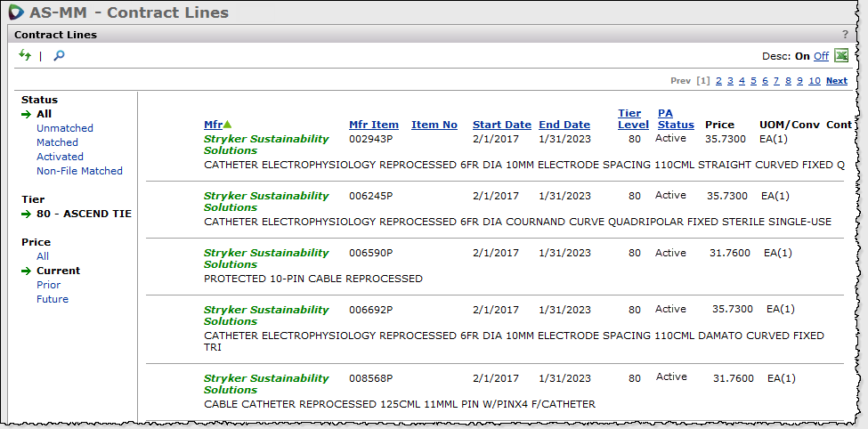The width and height of the screenshot is (868, 429).
Task: Jump to page 10
Action: click(x=814, y=81)
